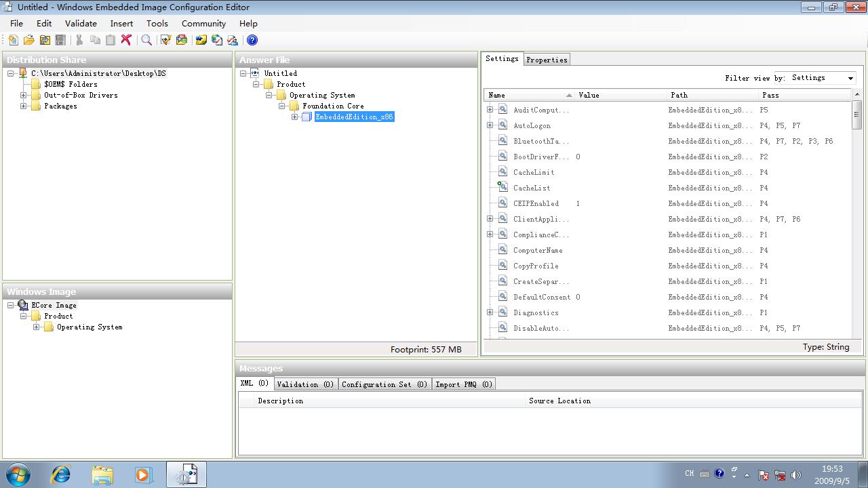Expand the Diagnostics setting
Viewport: 868px width, 488px height.
pyautogui.click(x=490, y=312)
